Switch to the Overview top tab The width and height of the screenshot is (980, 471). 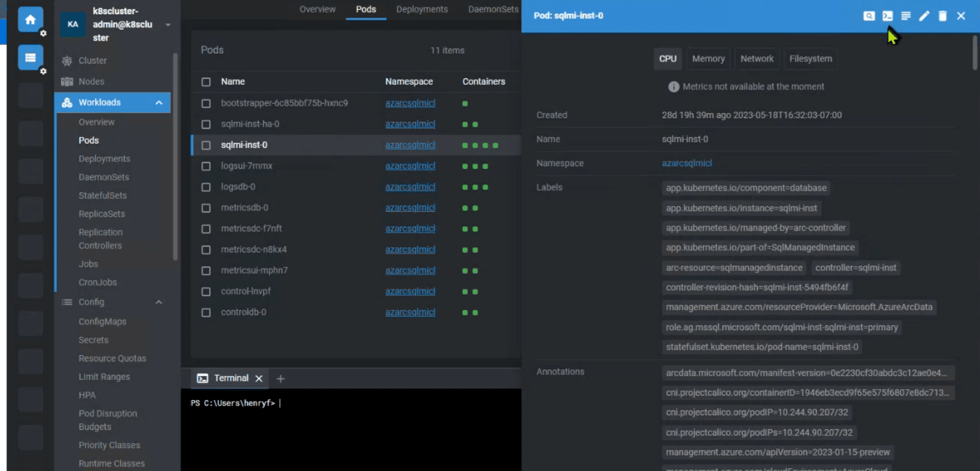(317, 9)
